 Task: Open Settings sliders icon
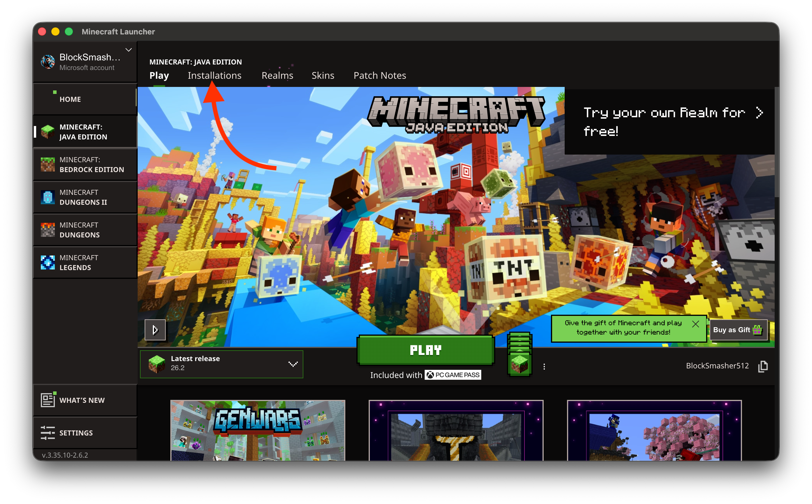48,433
